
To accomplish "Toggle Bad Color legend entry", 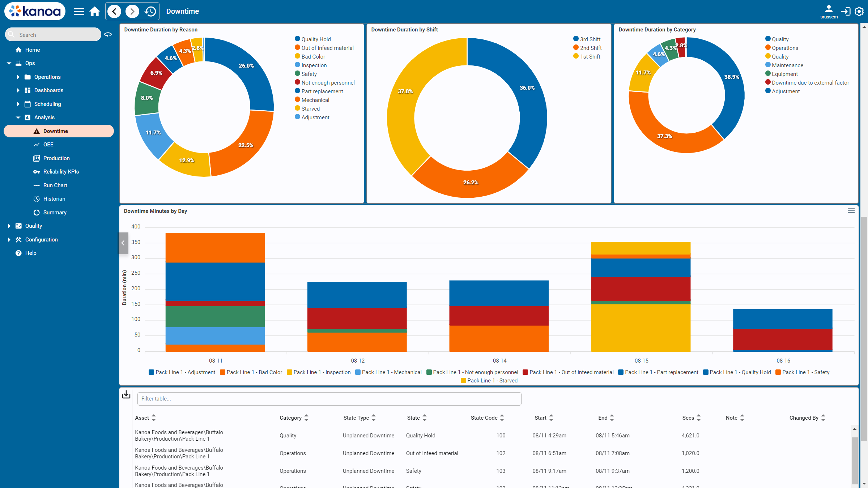I will tap(310, 56).
